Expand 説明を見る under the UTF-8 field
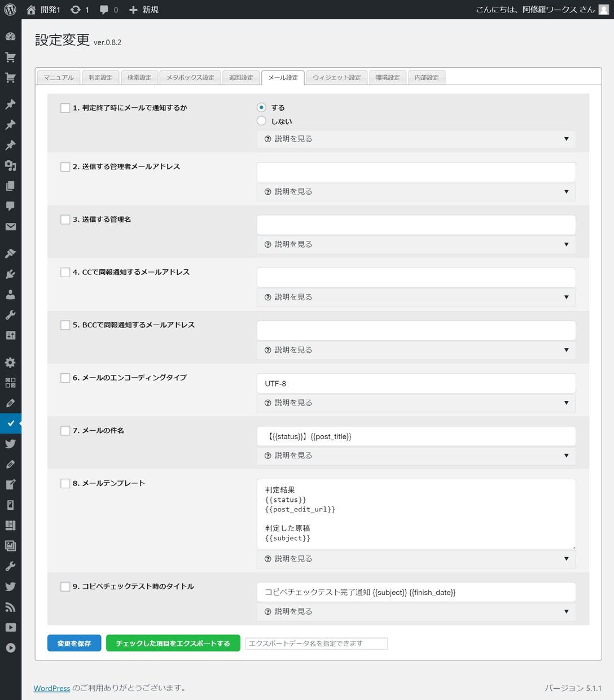614x700 pixels. coord(416,403)
